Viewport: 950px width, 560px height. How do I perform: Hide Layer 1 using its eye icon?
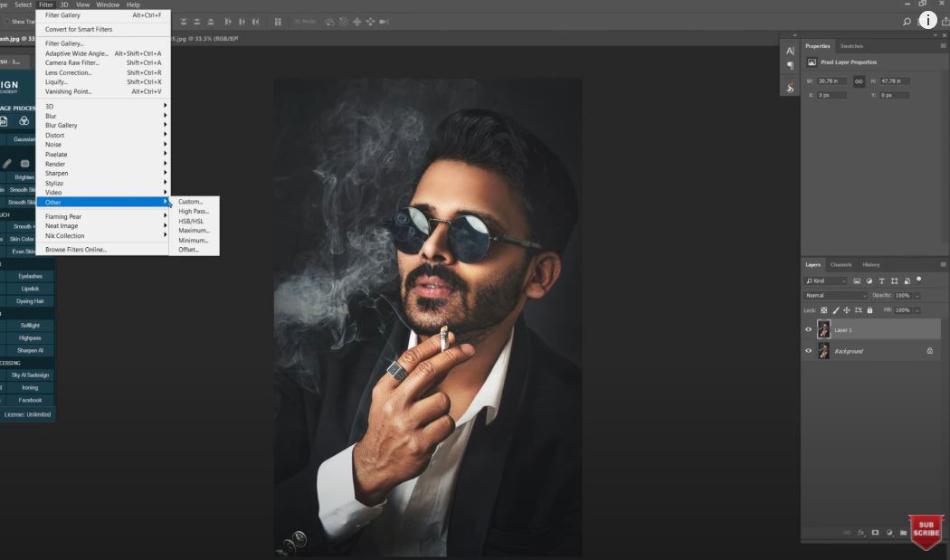[x=809, y=330]
